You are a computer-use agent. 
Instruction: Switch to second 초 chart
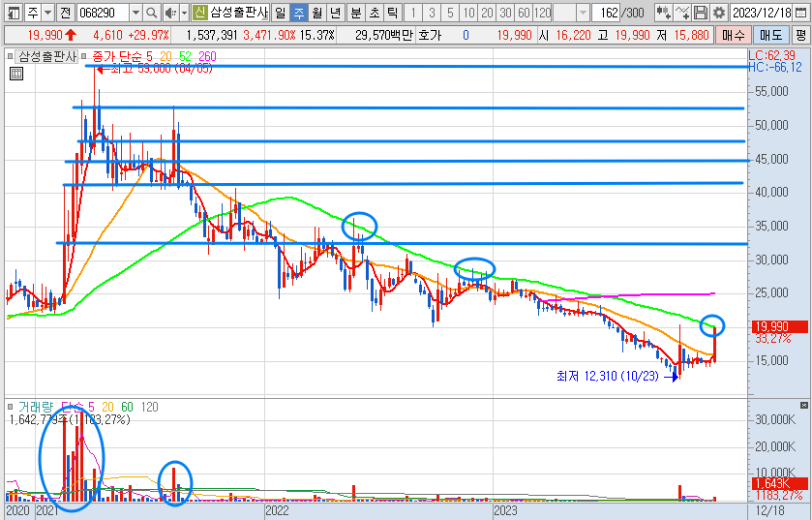375,13
